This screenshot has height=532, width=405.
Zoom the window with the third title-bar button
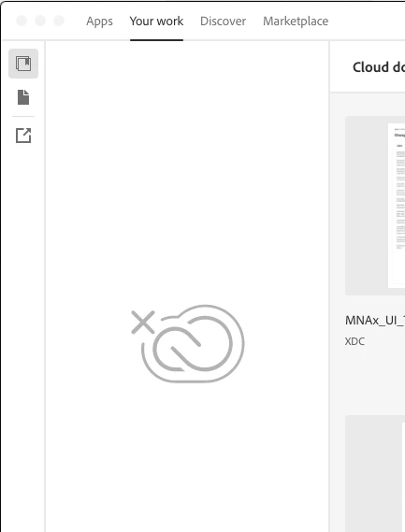tap(59, 21)
